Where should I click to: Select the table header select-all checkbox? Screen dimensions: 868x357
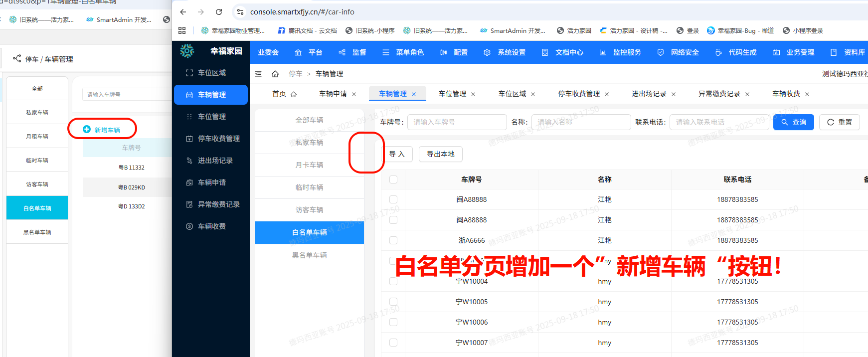[x=393, y=179]
